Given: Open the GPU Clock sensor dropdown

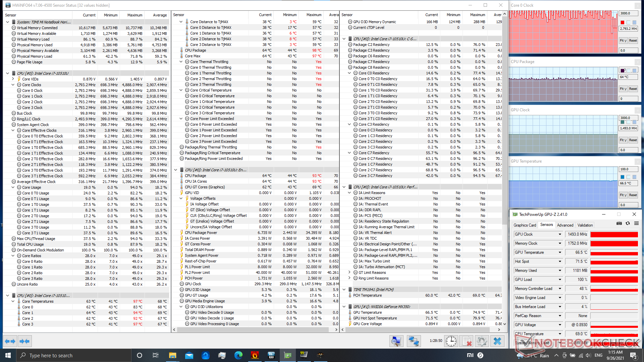Looking at the screenshot, I should (x=560, y=234).
